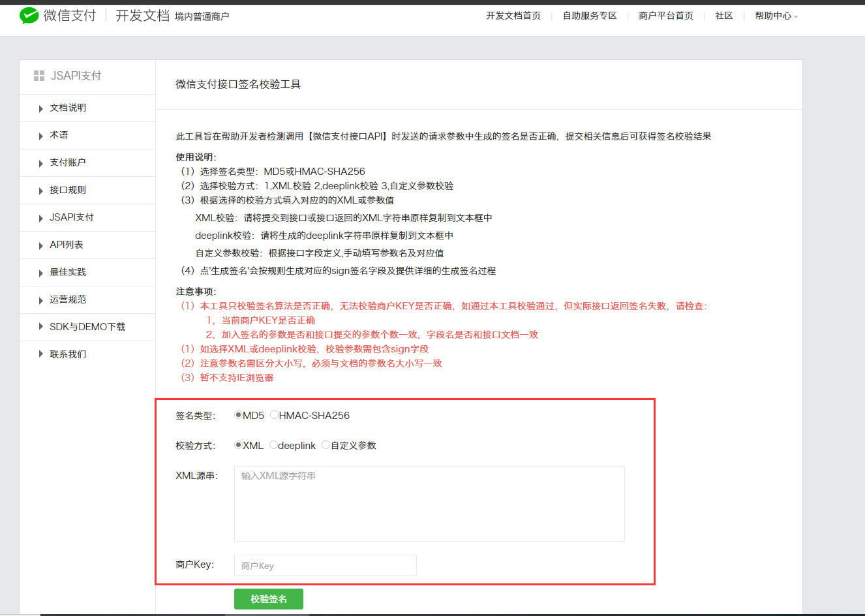
Task: Click the 签名类型 field label
Action: point(196,416)
